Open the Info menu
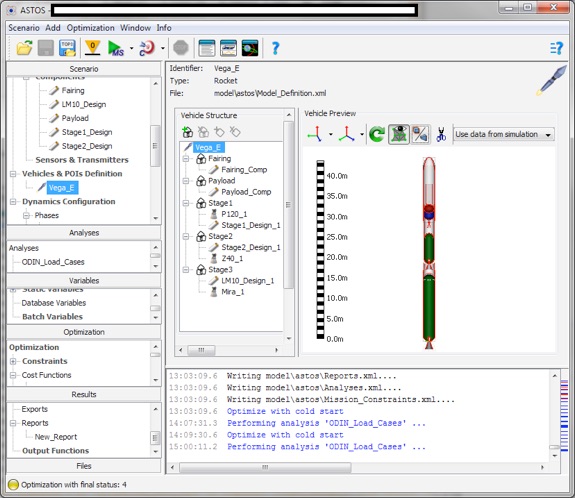This screenshot has height=498, width=575. tap(164, 28)
